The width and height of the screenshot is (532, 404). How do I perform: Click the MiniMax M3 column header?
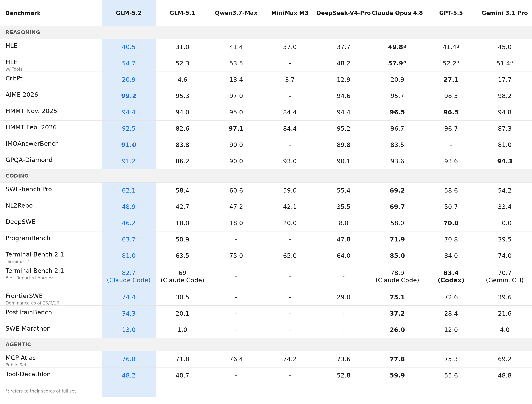tap(290, 13)
